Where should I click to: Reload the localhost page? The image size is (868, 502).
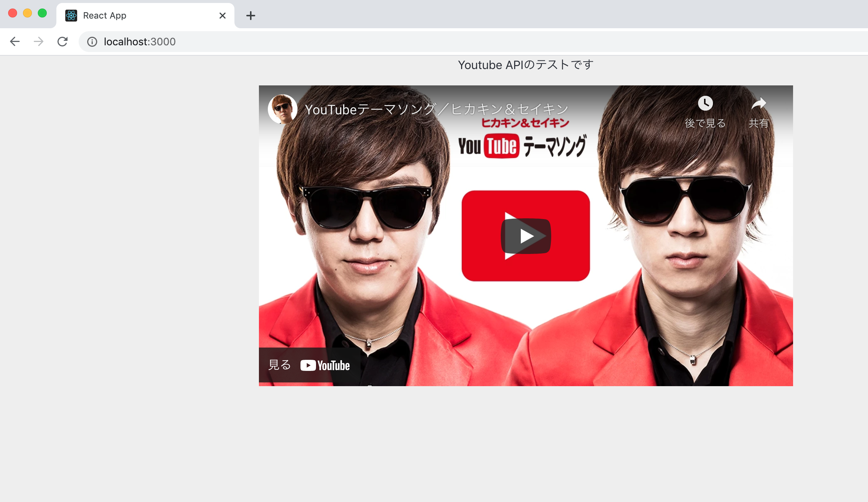62,42
